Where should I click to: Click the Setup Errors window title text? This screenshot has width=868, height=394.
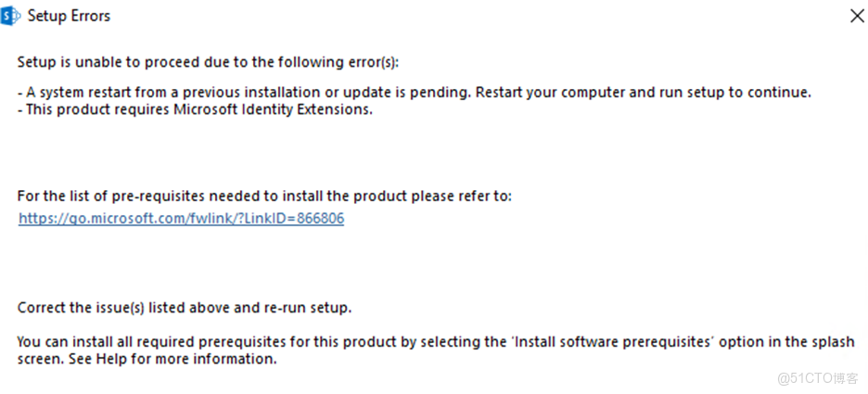(x=69, y=16)
